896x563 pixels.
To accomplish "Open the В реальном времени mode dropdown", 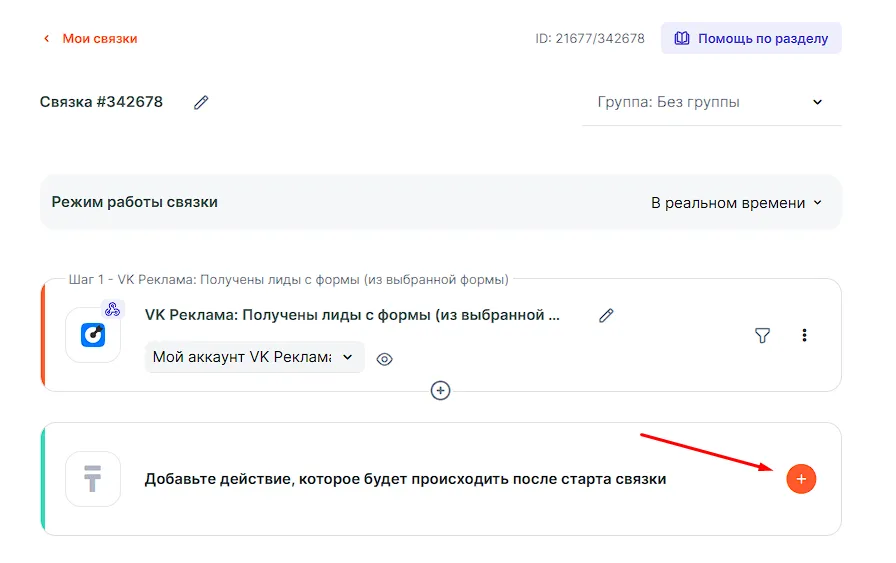I will [x=736, y=202].
